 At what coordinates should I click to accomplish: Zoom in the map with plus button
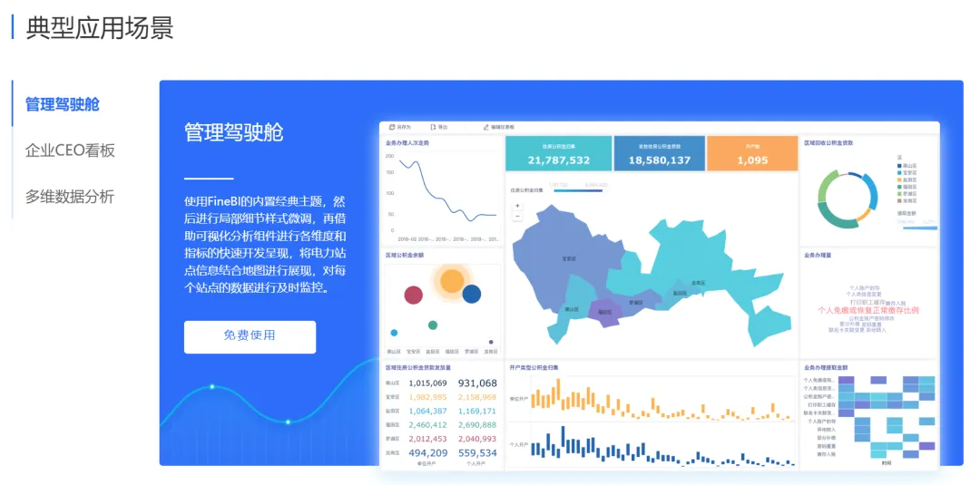tap(517, 206)
